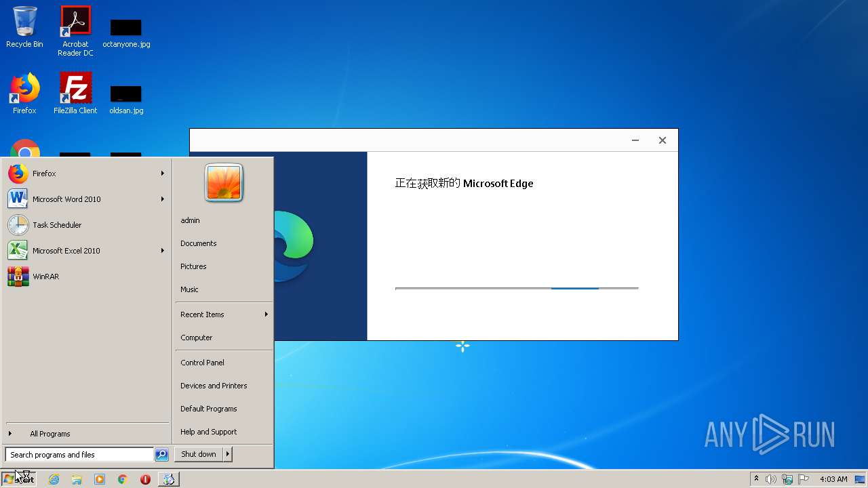Open the Recycle Bin desktop icon
868x488 pixels.
24,27
